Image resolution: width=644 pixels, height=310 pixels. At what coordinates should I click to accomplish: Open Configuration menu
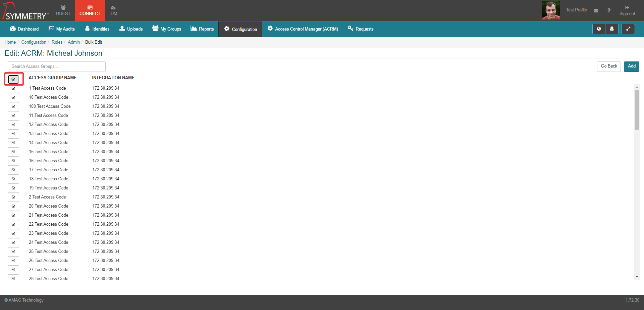coord(240,29)
